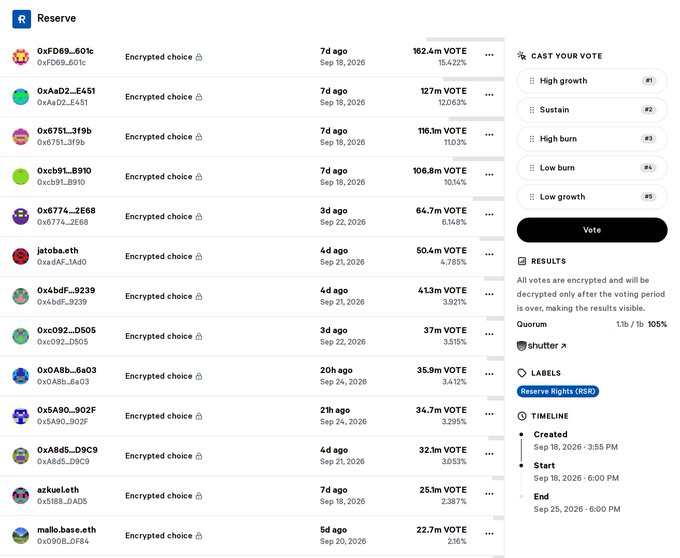Screen dimensions: 680x558
Task: Select the Sustain ranked choice
Action: click(592, 110)
